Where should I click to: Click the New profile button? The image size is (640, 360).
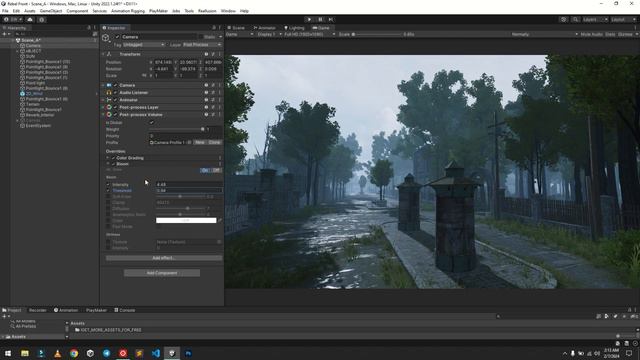tap(200, 142)
